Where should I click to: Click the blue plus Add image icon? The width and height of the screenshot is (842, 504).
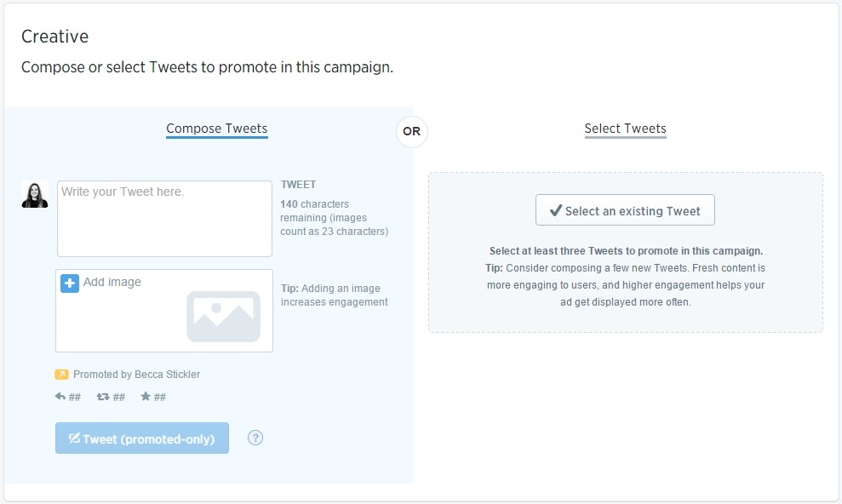tap(70, 283)
